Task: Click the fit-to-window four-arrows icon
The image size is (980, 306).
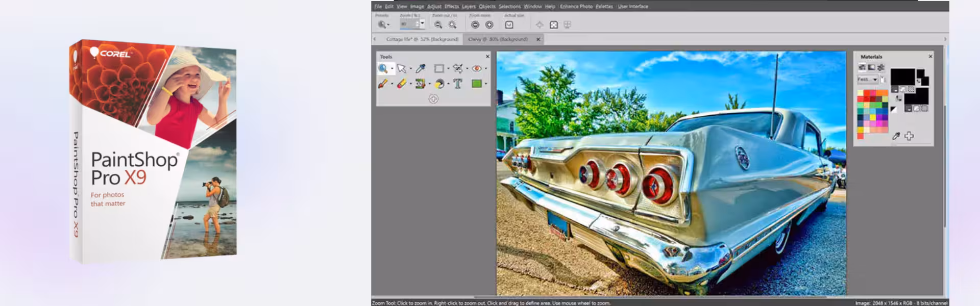Action: coord(554,24)
